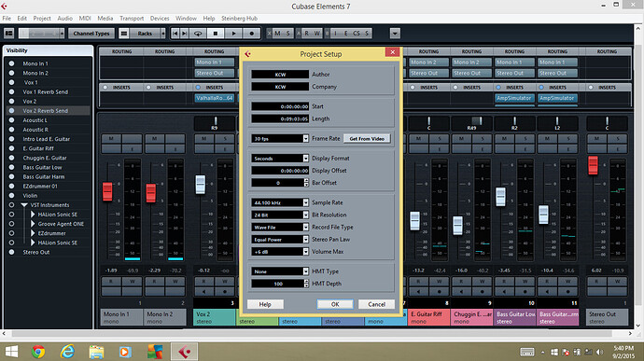Click the Cubase logo in dialog title
The height and width of the screenshot is (361, 644).
point(247,54)
